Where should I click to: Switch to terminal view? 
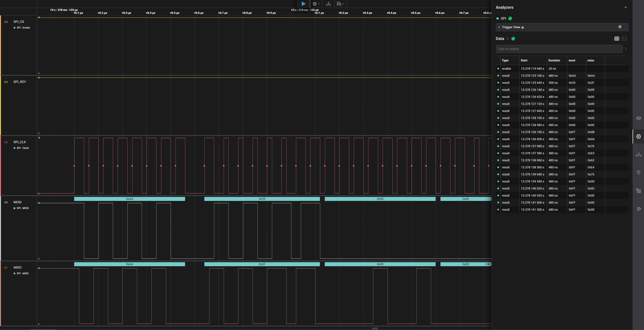624,39
